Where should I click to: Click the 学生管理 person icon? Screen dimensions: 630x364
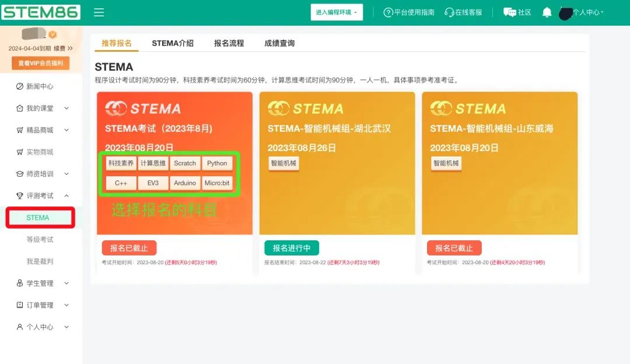pos(19,283)
